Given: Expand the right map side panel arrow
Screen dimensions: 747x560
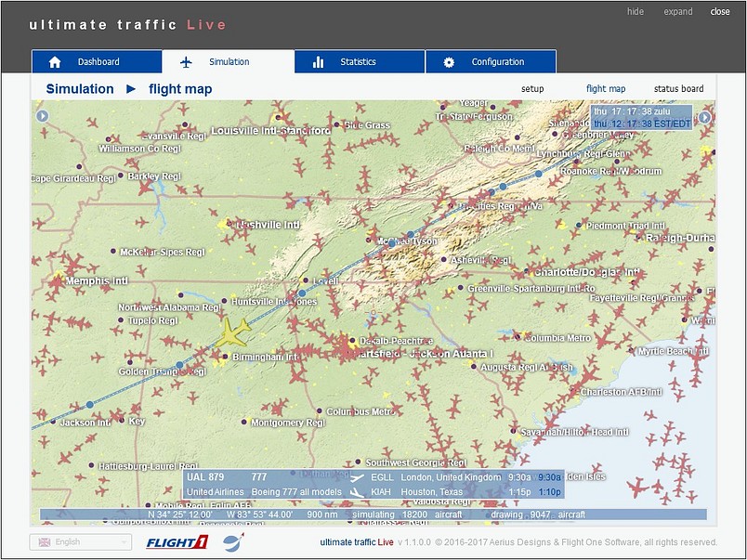Looking at the screenshot, I should (x=704, y=117).
